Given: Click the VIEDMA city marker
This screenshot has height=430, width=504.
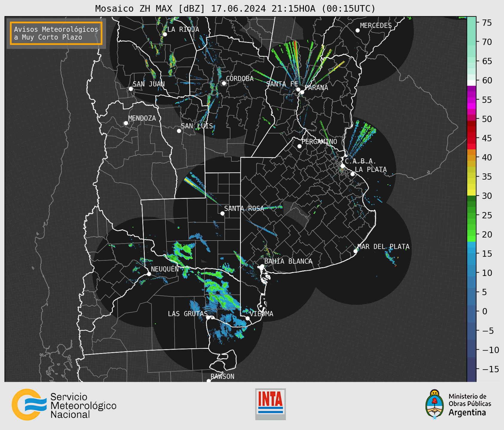Looking at the screenshot, I should coord(247,318).
